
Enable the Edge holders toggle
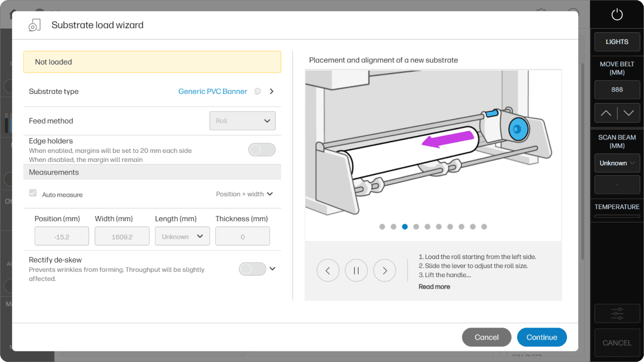pyautogui.click(x=262, y=149)
